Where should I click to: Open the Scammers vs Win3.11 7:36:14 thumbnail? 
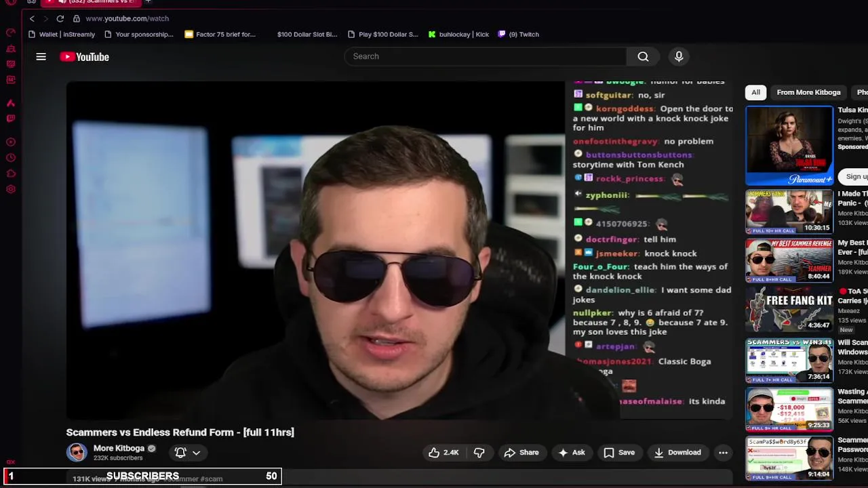789,361
